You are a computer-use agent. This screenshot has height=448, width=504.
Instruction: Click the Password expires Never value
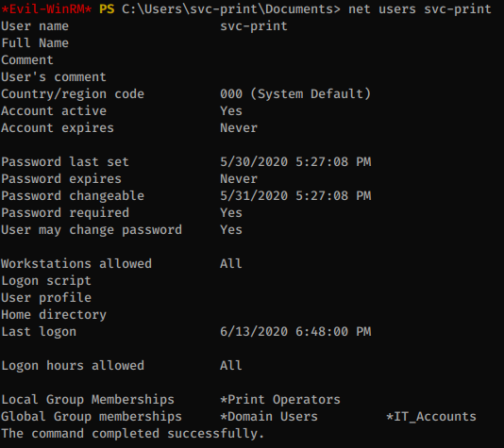click(239, 178)
